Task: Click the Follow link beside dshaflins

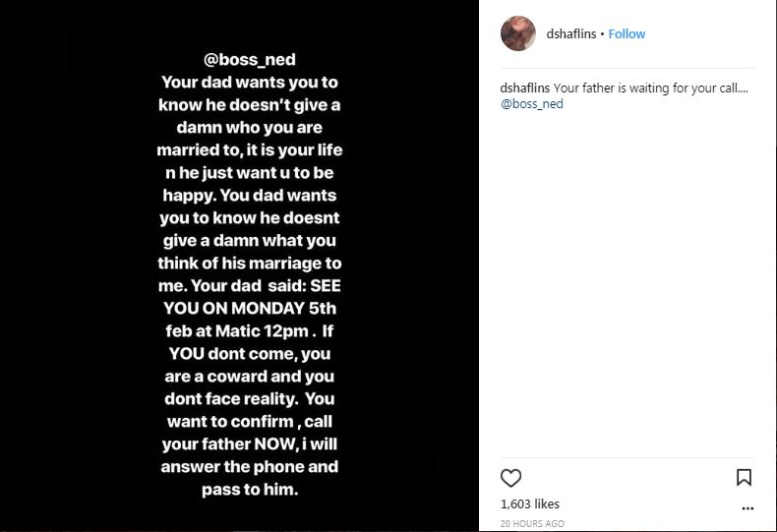Action: 627,33
